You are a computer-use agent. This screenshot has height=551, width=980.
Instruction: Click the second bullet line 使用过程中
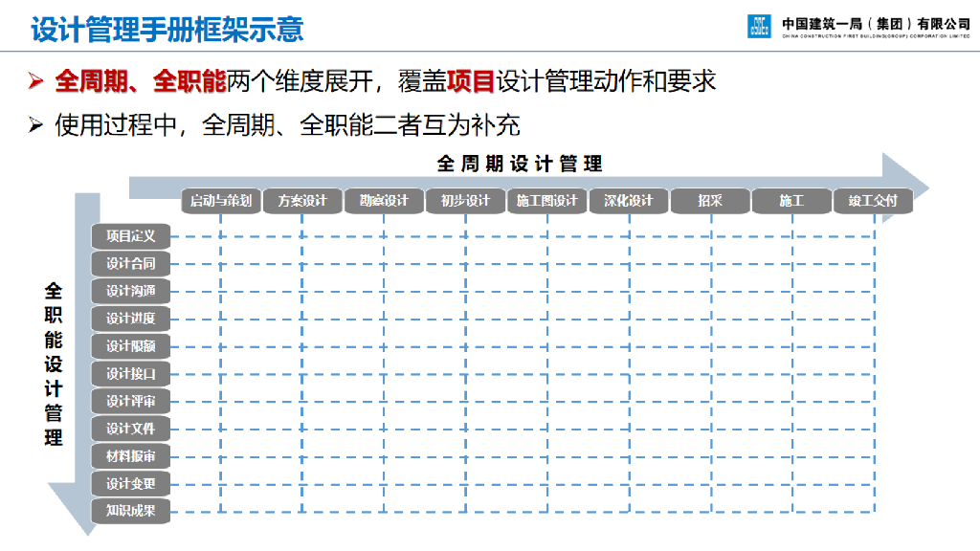(287, 125)
